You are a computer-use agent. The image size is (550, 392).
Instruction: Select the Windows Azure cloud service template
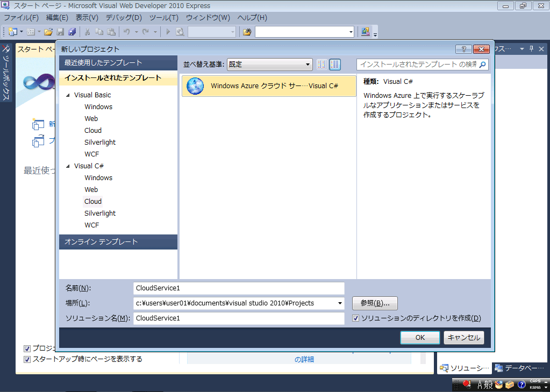coord(269,86)
